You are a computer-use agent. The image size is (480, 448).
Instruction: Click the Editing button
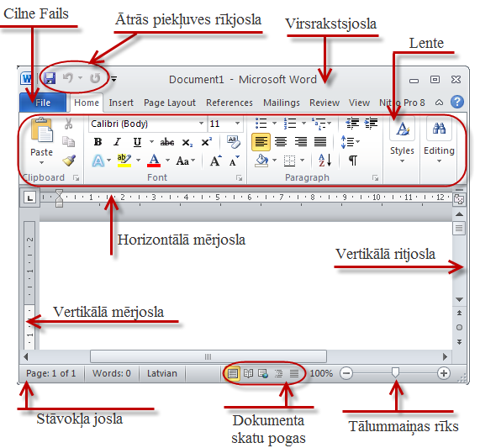tap(439, 140)
